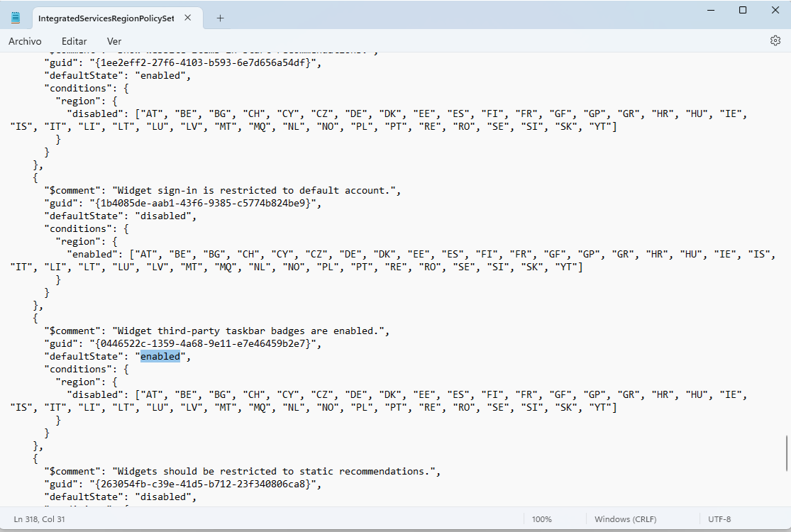Screen dimensions: 791x532
Task: Click the Notepad app icon in title bar
Action: [x=16, y=18]
